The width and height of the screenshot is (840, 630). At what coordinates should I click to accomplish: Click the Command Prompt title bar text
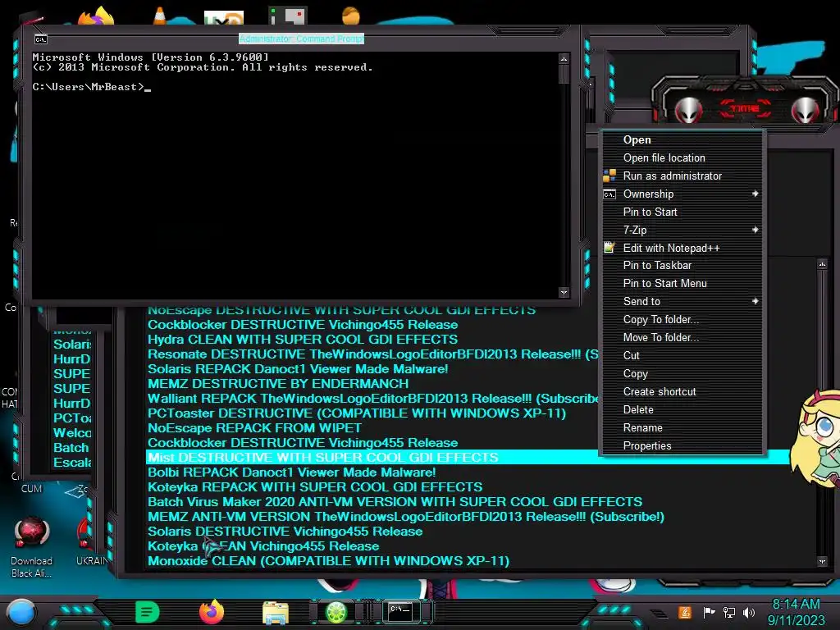pyautogui.click(x=301, y=39)
